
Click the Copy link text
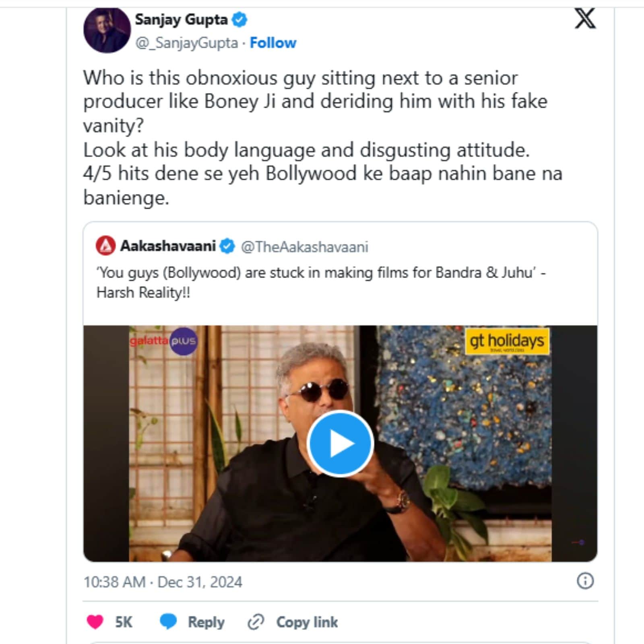tap(307, 622)
